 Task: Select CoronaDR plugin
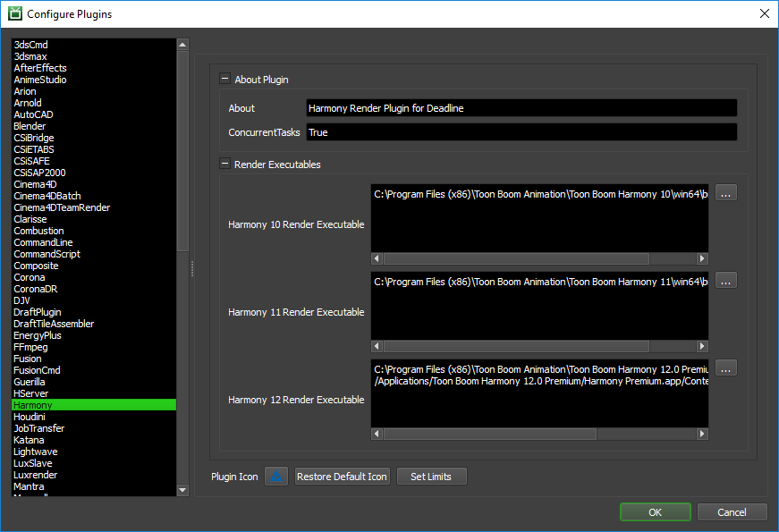pyautogui.click(x=93, y=289)
